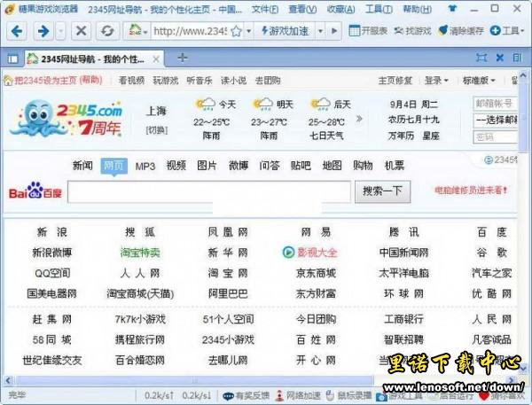Click the 搜索一下 search button
532x405 pixels.
382,191
